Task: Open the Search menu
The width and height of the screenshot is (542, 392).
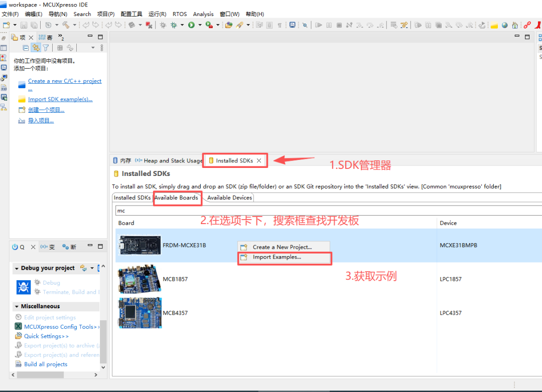Action: point(82,14)
